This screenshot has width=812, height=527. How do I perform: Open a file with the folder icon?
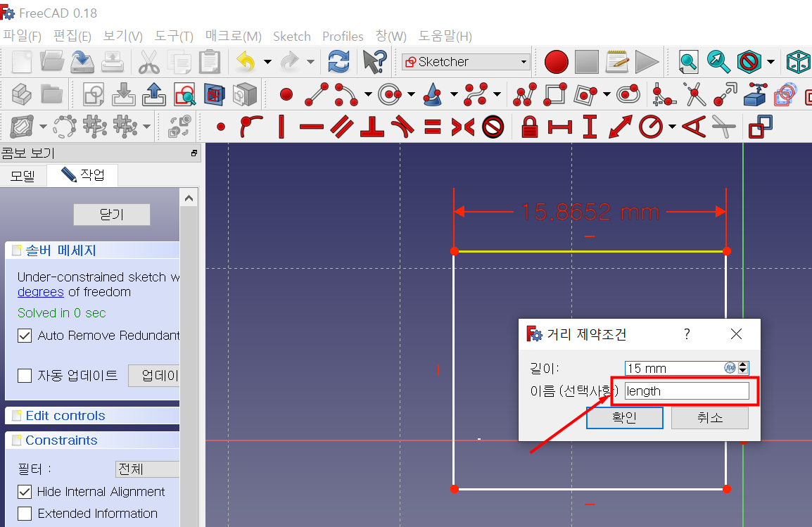(52, 62)
